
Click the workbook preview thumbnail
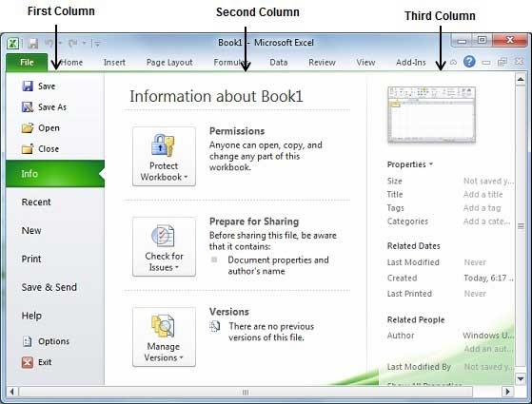pyautogui.click(x=431, y=115)
